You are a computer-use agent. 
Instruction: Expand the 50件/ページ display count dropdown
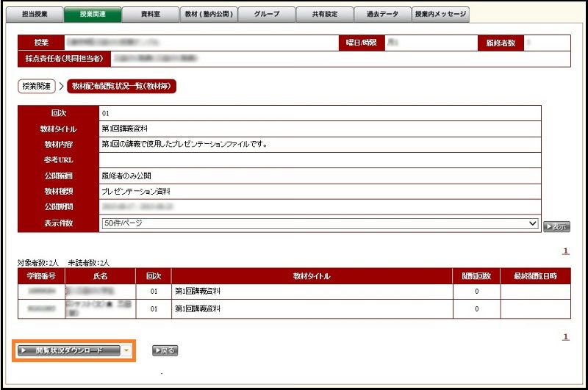(319, 223)
